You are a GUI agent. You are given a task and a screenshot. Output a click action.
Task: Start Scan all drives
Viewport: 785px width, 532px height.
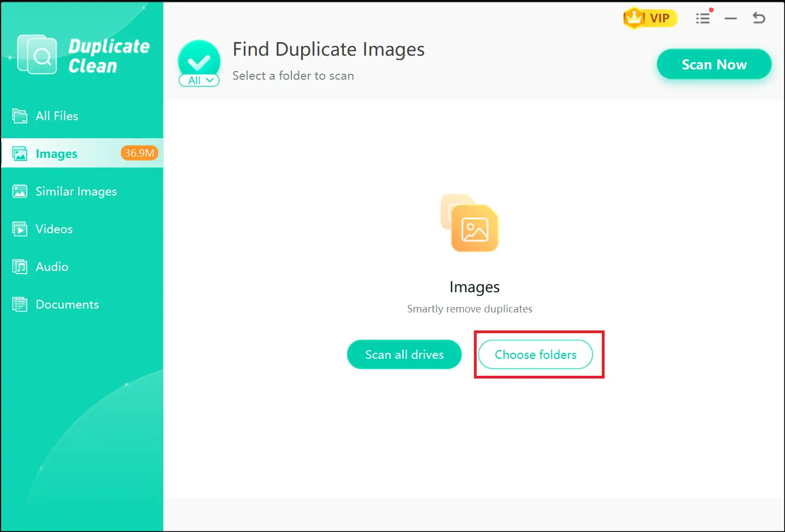(x=404, y=354)
